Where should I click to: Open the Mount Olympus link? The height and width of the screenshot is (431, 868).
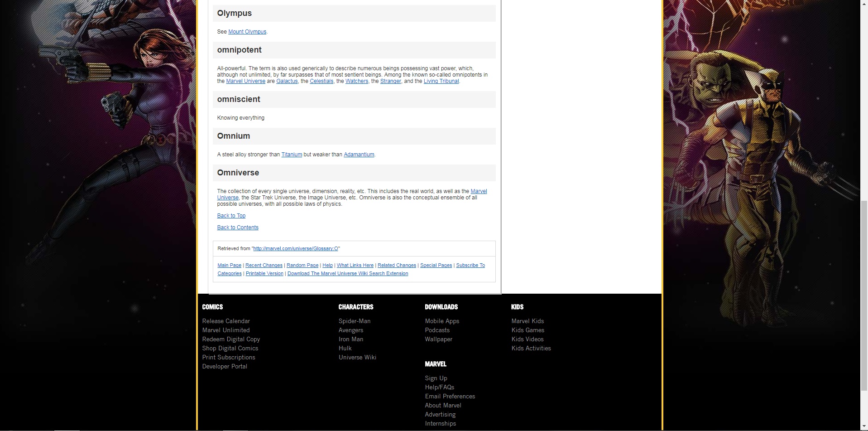[x=247, y=32]
